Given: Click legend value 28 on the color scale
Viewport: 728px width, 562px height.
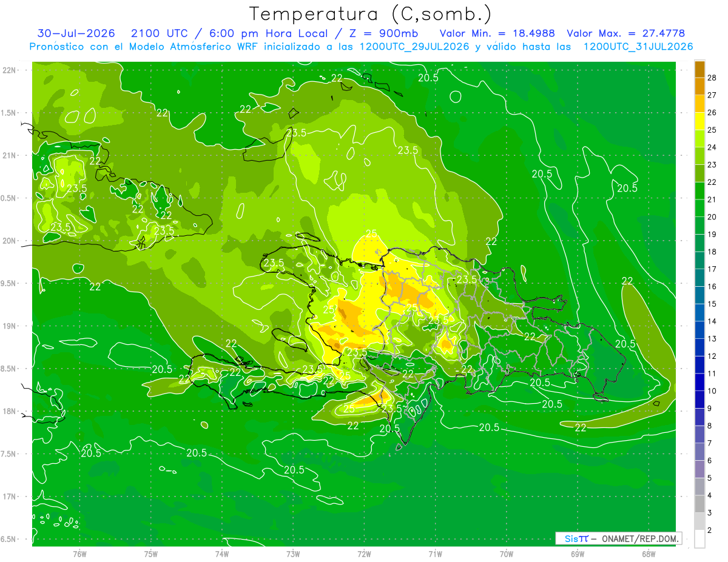Looking at the screenshot, I should coord(712,78).
